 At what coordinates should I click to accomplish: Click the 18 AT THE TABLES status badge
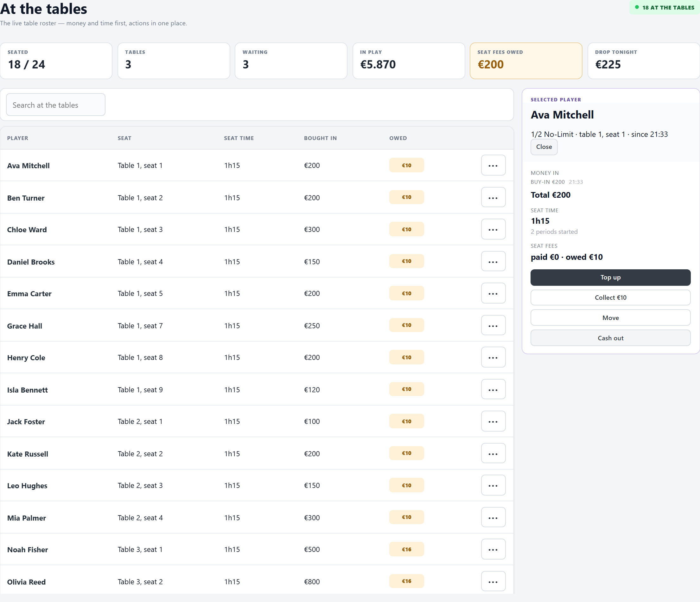pyautogui.click(x=664, y=7)
